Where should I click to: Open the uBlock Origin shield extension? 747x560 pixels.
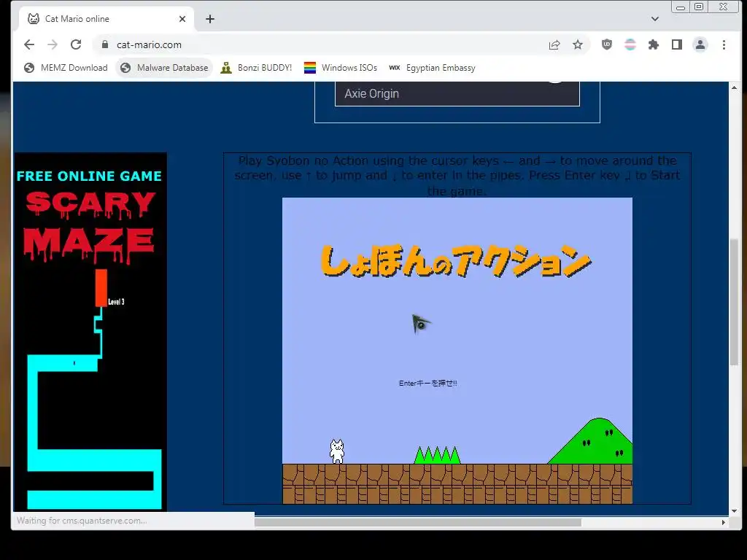pyautogui.click(x=606, y=44)
